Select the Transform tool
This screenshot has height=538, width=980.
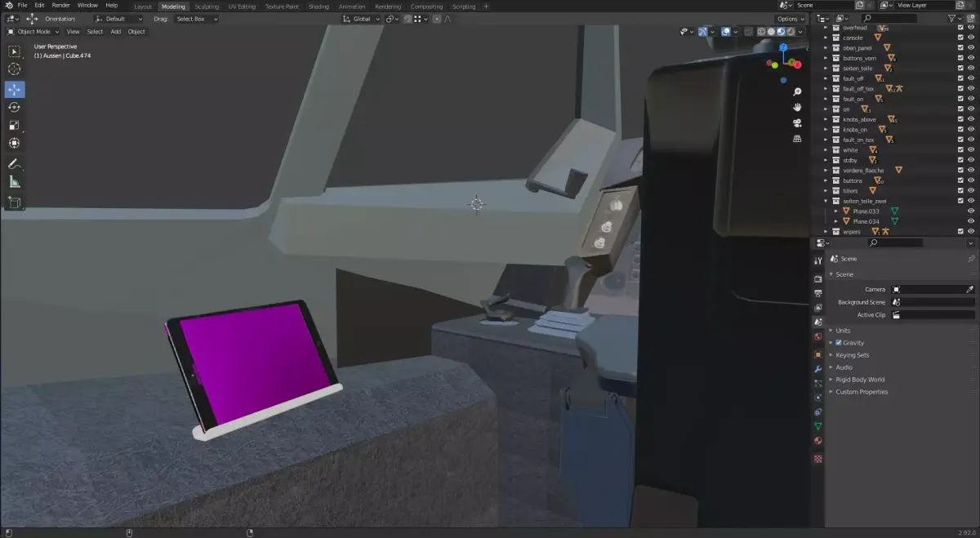pyautogui.click(x=15, y=143)
